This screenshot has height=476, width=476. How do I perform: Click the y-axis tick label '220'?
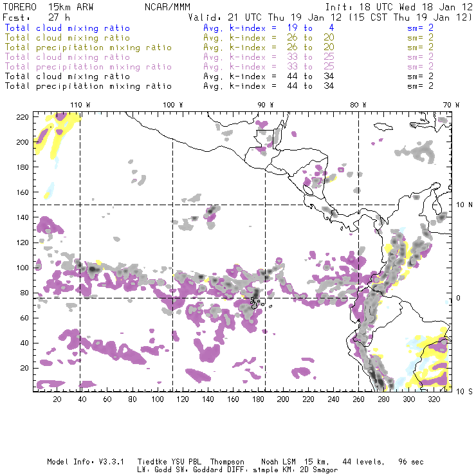(x=23, y=117)
